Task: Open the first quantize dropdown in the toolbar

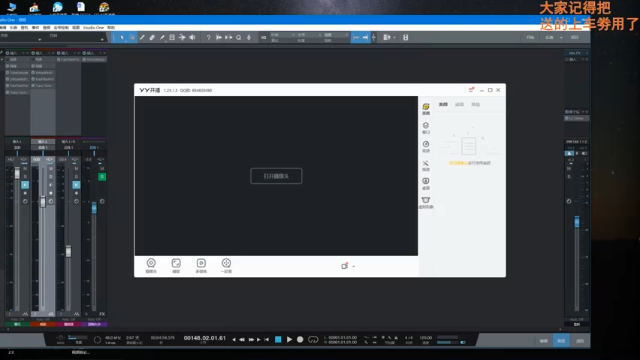Action: click(283, 35)
